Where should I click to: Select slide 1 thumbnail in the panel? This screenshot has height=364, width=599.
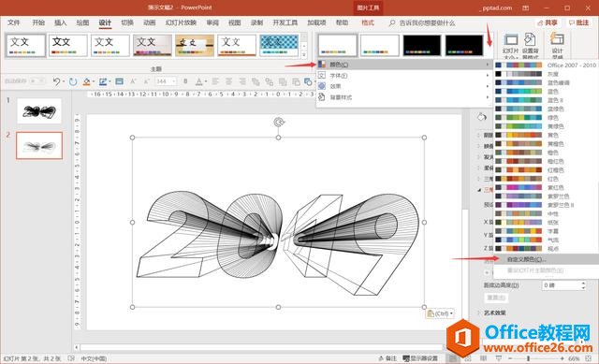coord(39,110)
